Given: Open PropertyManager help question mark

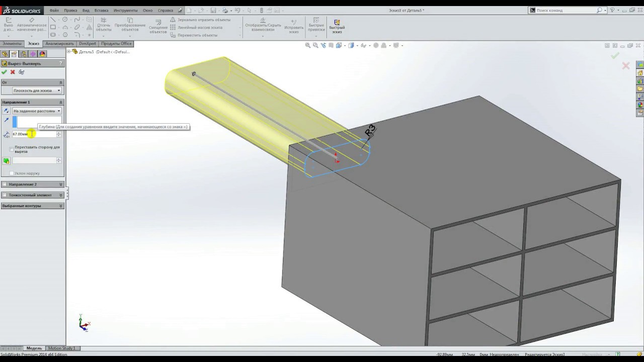Looking at the screenshot, I should coord(61,63).
